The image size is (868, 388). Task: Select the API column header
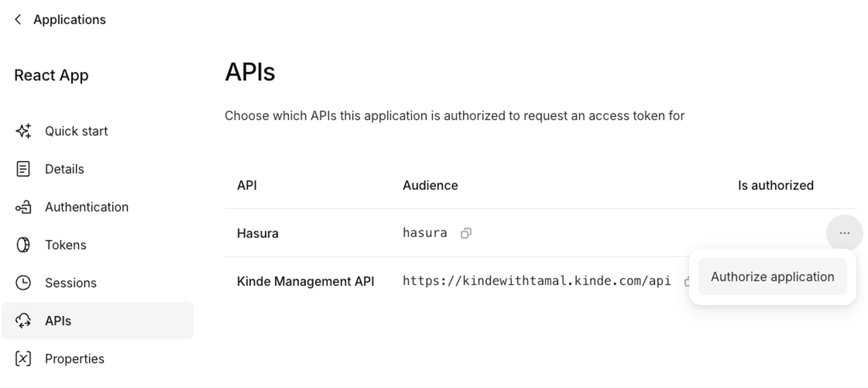click(x=247, y=185)
